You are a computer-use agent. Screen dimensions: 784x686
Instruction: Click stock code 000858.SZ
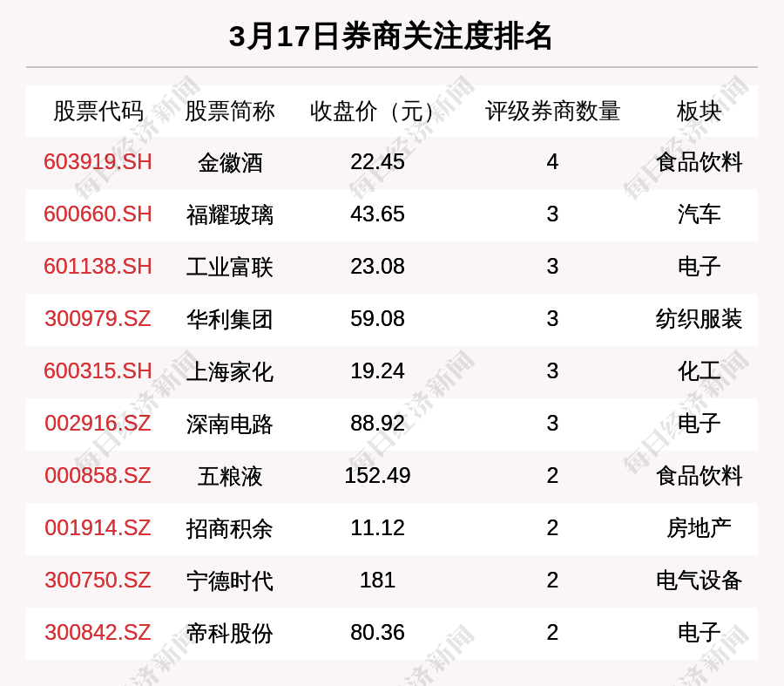coord(98,475)
